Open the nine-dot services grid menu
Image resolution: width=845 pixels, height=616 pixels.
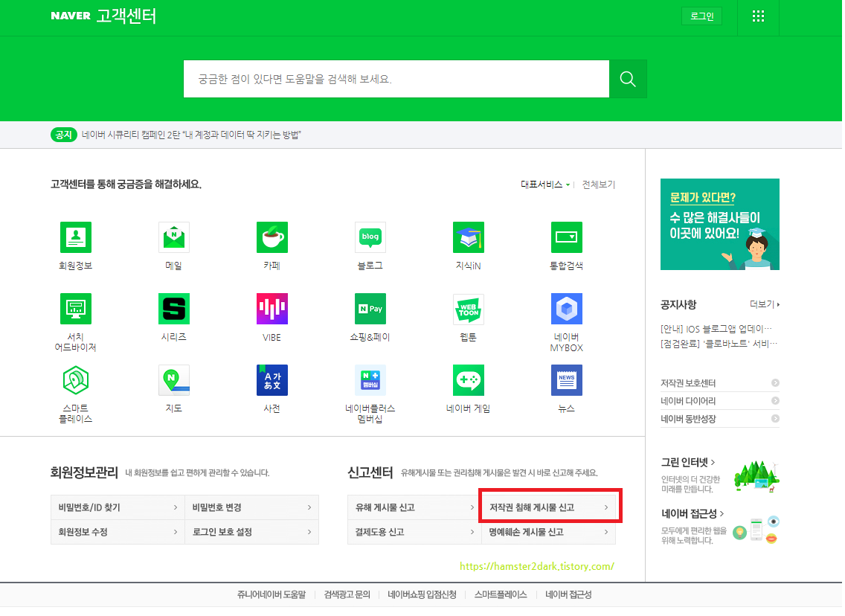pos(758,16)
